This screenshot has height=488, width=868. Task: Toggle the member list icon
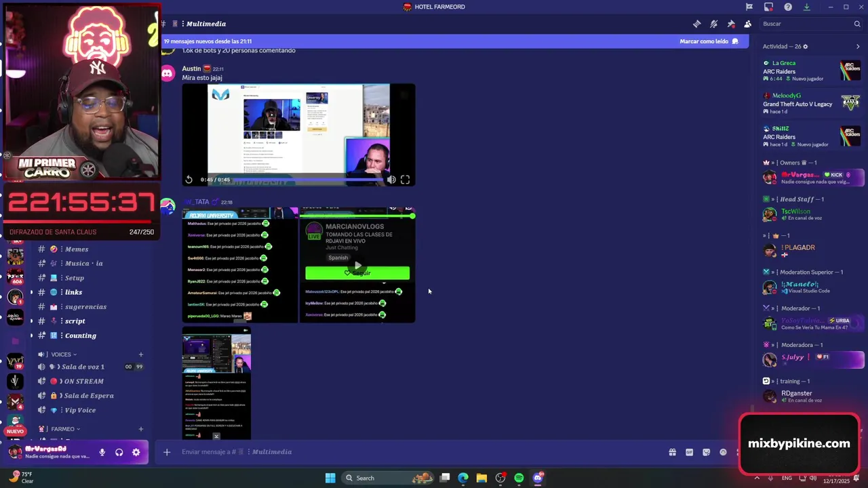click(x=747, y=24)
